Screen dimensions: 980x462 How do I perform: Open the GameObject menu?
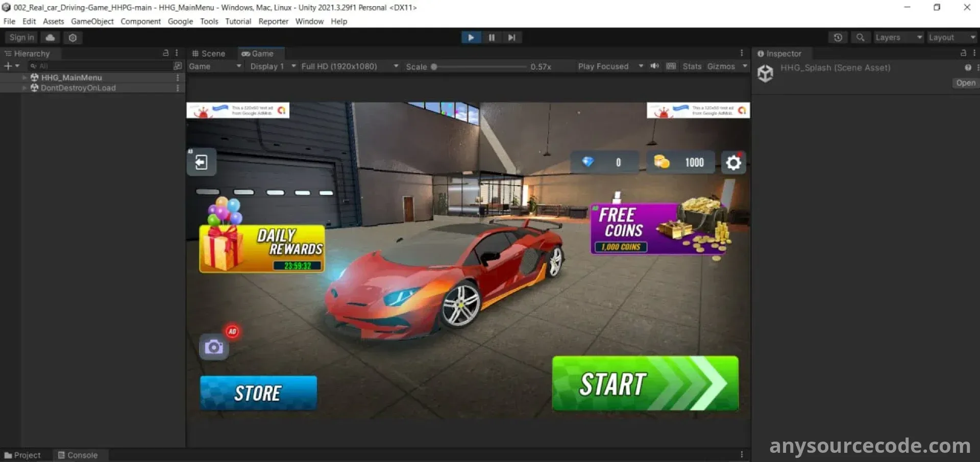pyautogui.click(x=92, y=21)
